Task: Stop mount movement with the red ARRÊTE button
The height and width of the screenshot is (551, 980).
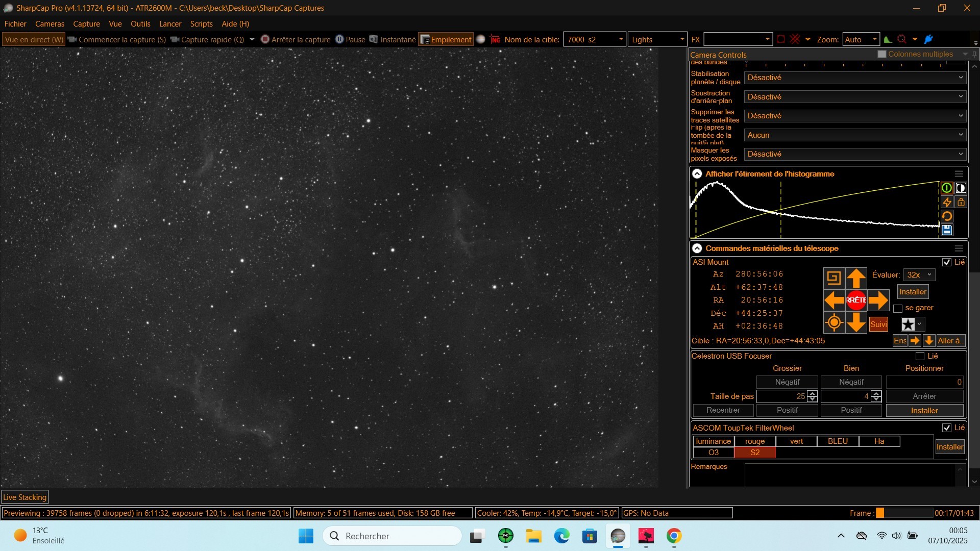Action: click(x=856, y=300)
